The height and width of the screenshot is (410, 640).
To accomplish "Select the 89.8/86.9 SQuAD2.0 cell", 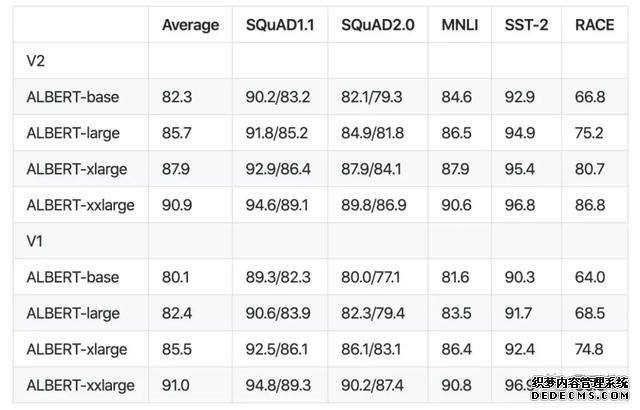I will [374, 205].
